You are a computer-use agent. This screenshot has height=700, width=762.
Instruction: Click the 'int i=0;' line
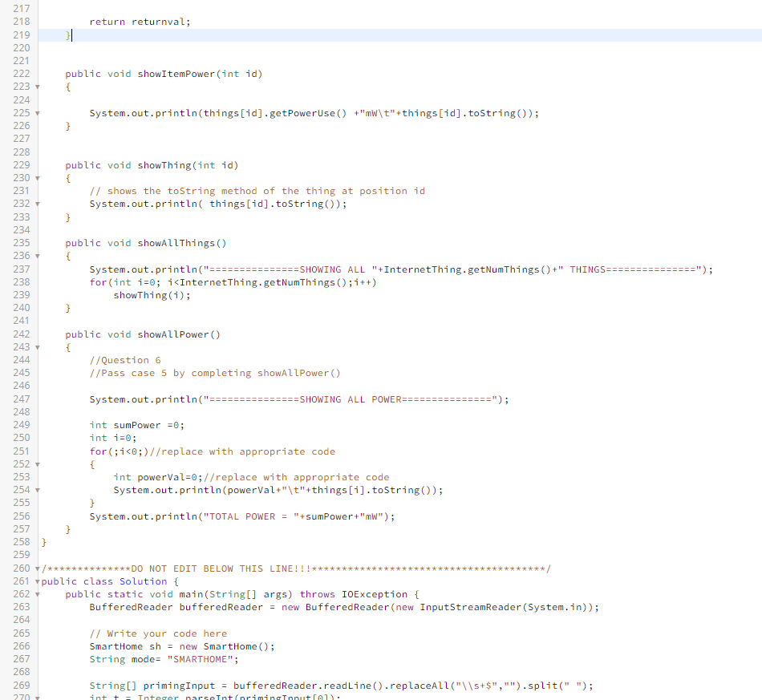coord(113,438)
